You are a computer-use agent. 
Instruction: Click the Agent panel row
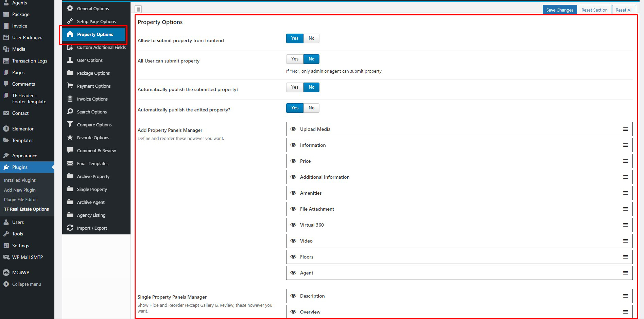(459, 273)
